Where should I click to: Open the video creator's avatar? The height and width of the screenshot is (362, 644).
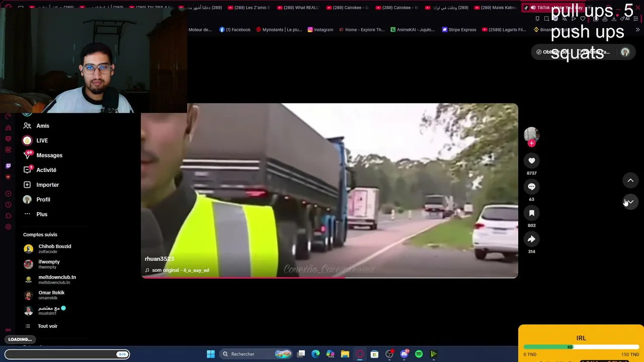tap(531, 134)
